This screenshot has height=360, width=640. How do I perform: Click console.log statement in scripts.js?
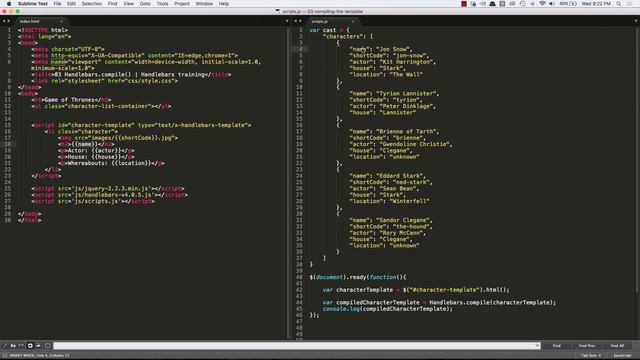click(388, 309)
